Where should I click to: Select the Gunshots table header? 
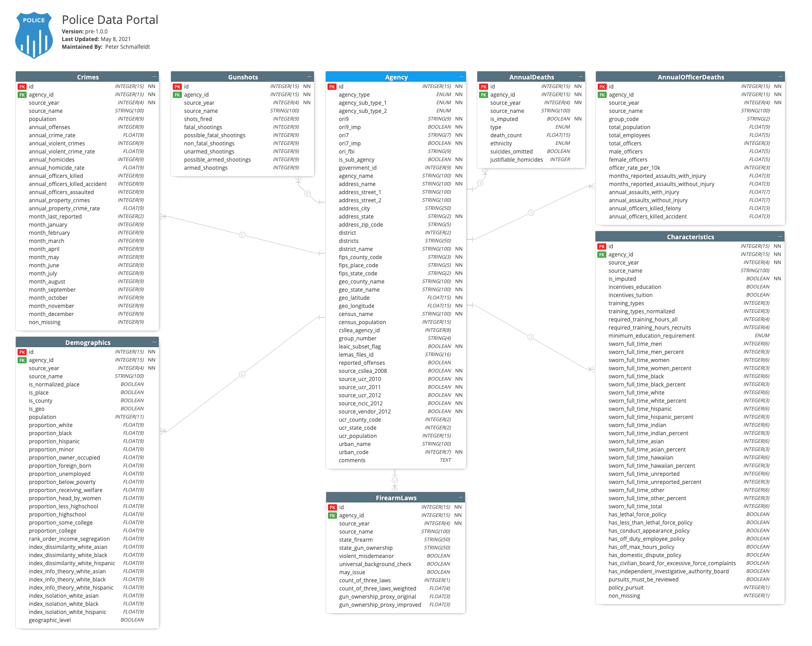pyautogui.click(x=243, y=77)
